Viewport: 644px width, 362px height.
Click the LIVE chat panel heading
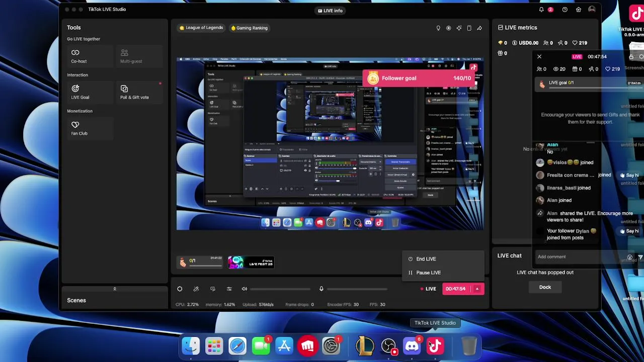(509, 256)
